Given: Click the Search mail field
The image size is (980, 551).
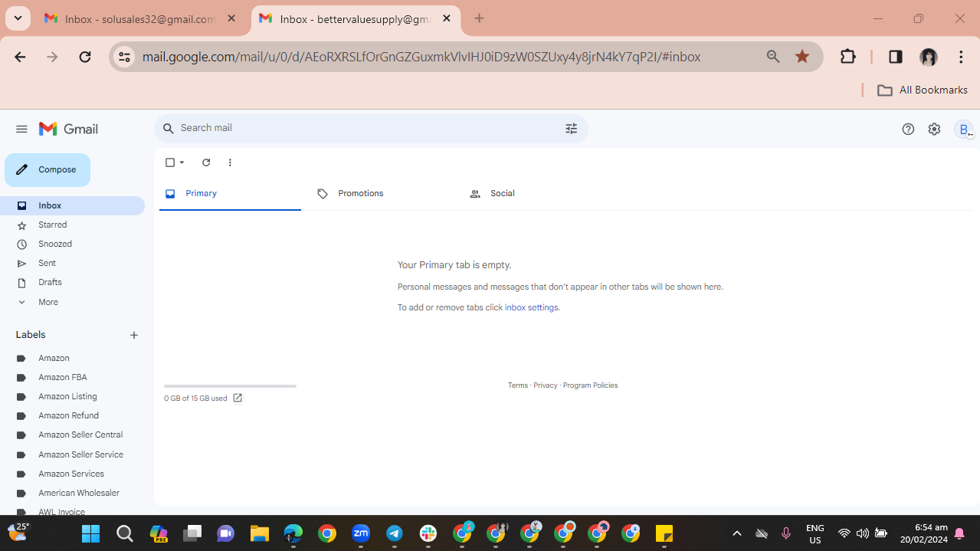Looking at the screenshot, I should point(371,129).
